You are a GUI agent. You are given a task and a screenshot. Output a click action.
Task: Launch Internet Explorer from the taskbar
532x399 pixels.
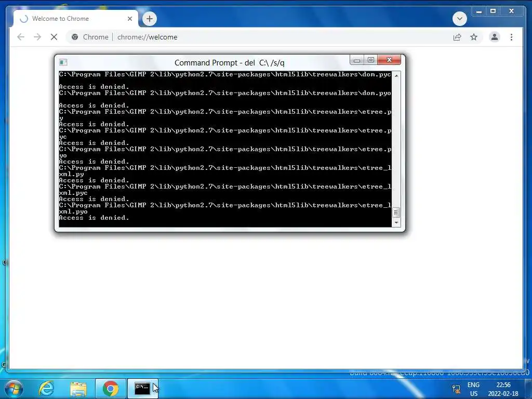click(46, 389)
